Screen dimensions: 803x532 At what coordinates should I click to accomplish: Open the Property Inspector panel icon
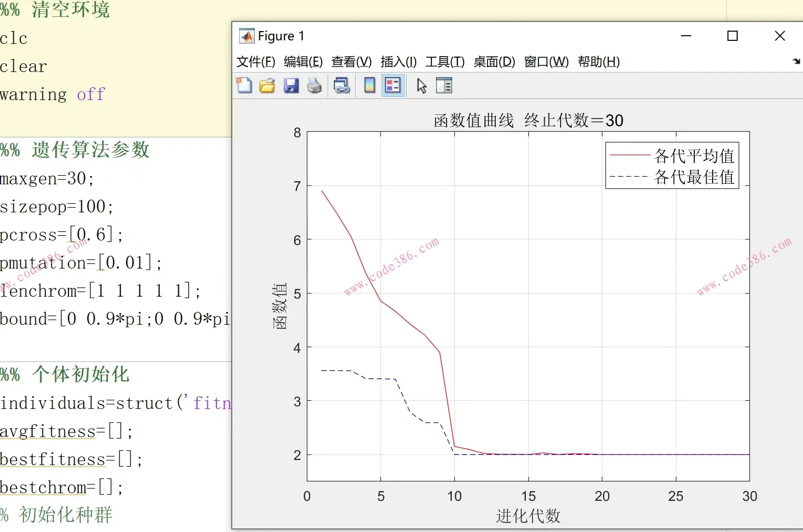pos(444,86)
